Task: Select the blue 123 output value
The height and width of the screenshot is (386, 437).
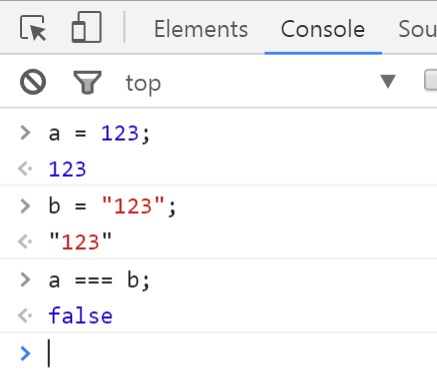Action: coord(67,169)
